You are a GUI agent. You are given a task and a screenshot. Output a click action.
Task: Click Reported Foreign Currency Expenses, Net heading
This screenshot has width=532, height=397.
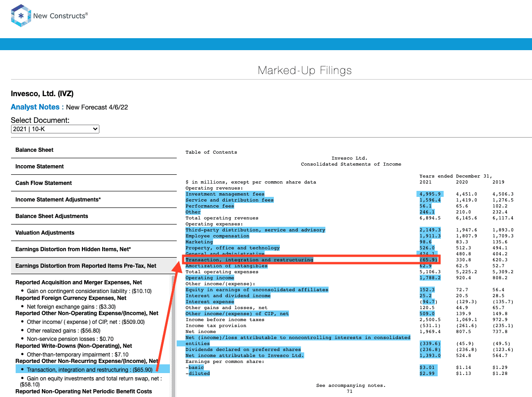pyautogui.click(x=71, y=298)
